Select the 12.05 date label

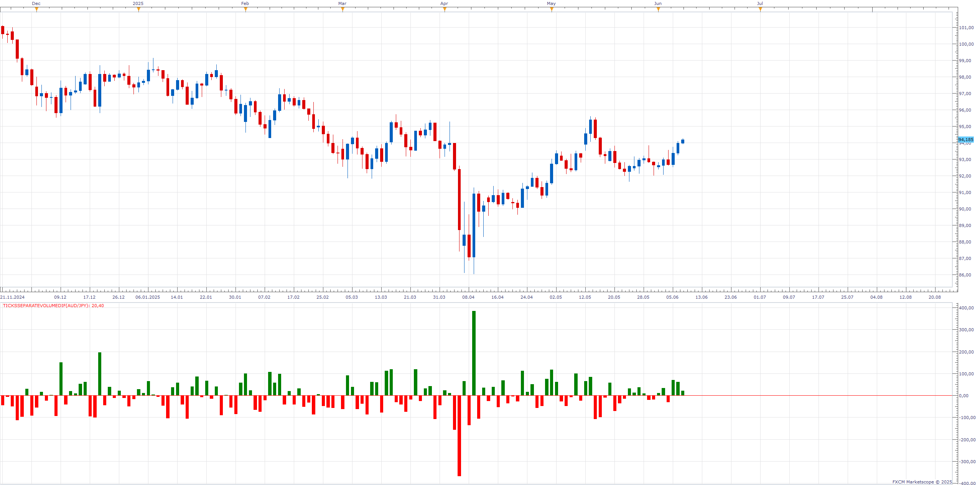click(585, 297)
